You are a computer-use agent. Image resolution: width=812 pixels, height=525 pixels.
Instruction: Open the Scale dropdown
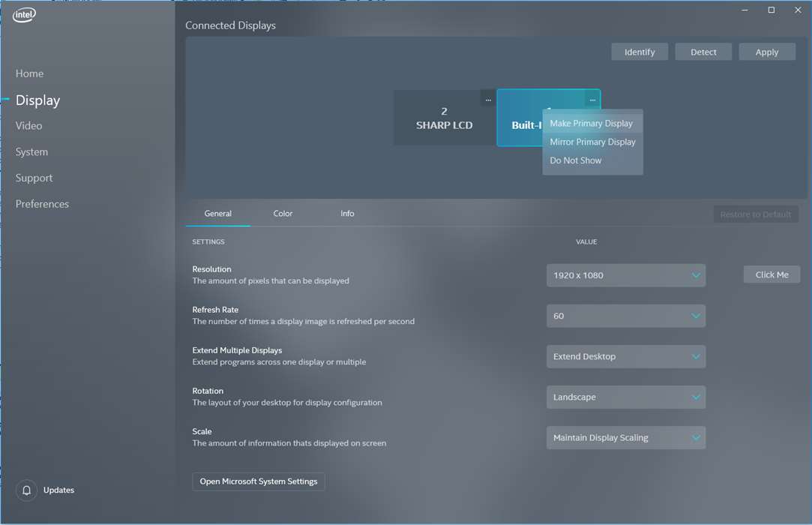tap(625, 437)
